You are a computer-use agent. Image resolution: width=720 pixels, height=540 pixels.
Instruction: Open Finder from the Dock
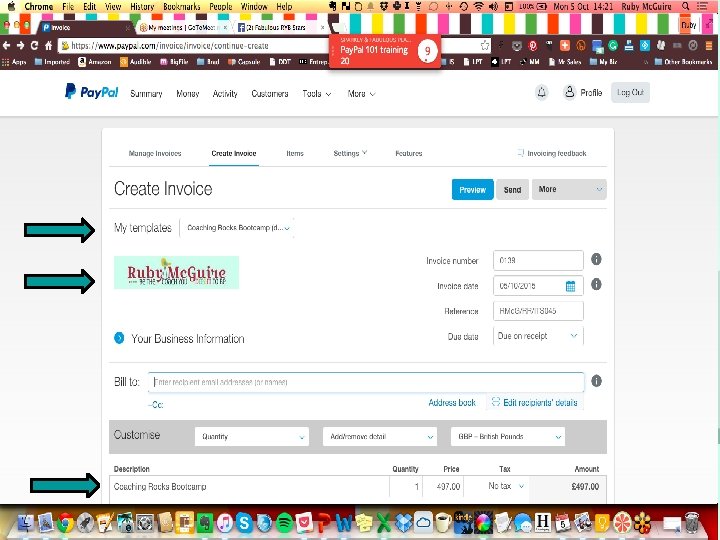click(x=26, y=523)
